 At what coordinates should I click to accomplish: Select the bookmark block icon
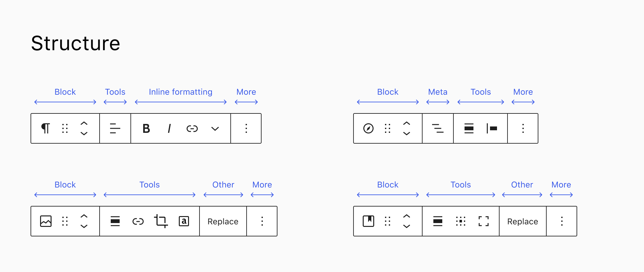pyautogui.click(x=369, y=221)
